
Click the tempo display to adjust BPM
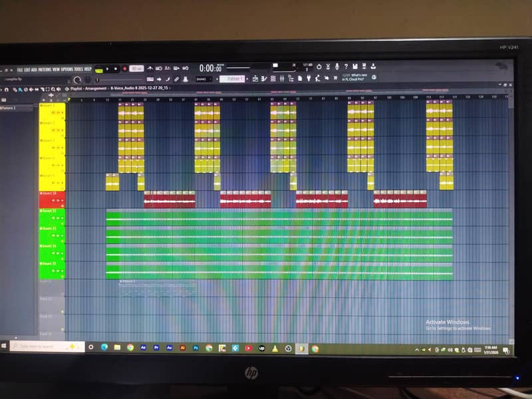click(x=137, y=68)
